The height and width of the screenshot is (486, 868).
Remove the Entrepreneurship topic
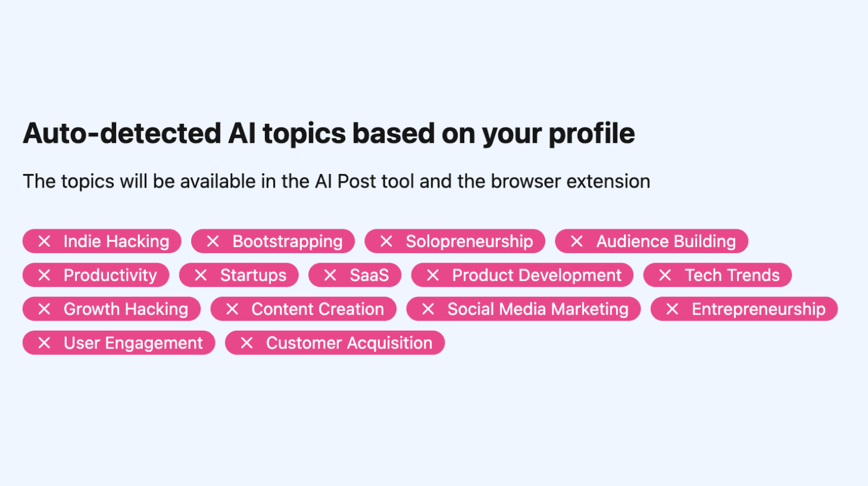[x=672, y=309]
